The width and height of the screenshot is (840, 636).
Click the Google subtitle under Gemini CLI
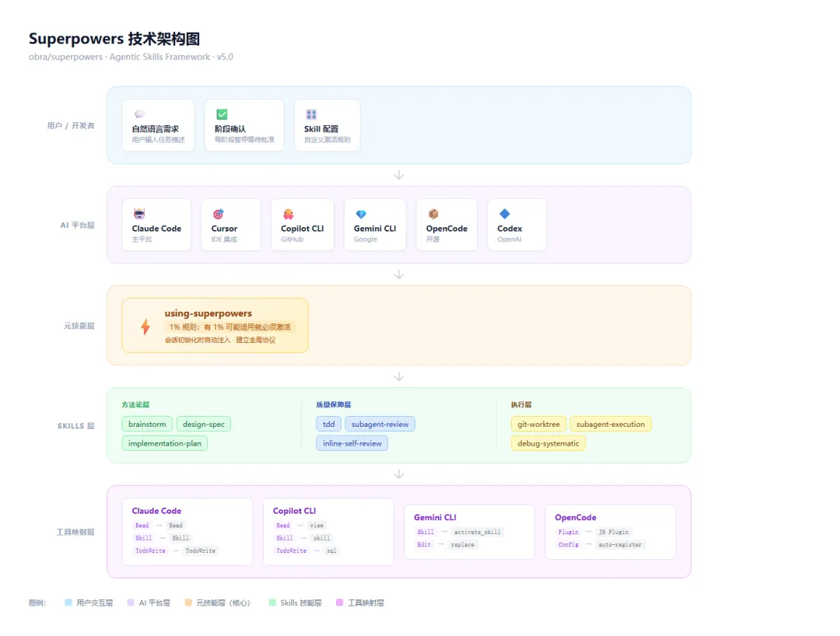click(x=366, y=239)
